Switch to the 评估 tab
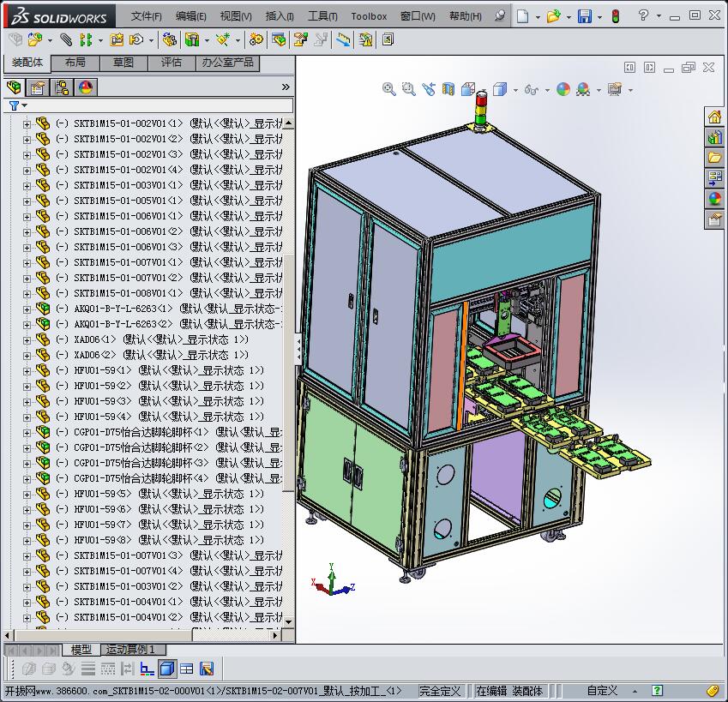 (171, 63)
